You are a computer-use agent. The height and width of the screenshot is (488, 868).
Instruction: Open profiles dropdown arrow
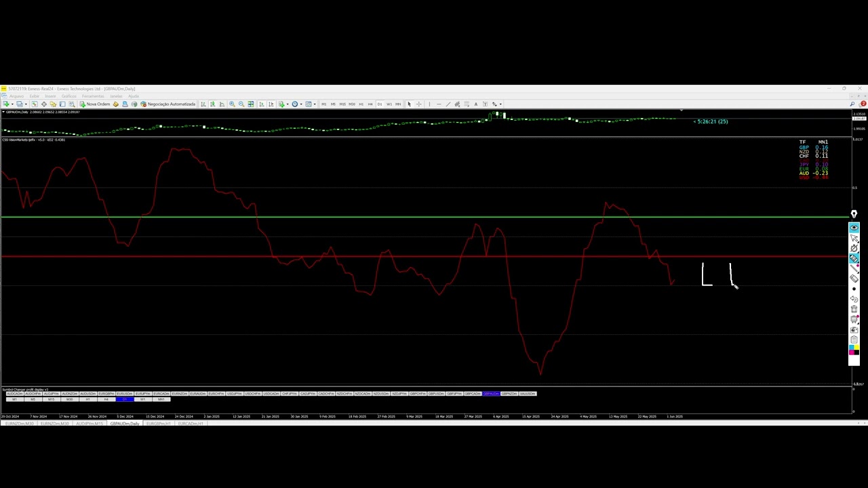point(26,104)
